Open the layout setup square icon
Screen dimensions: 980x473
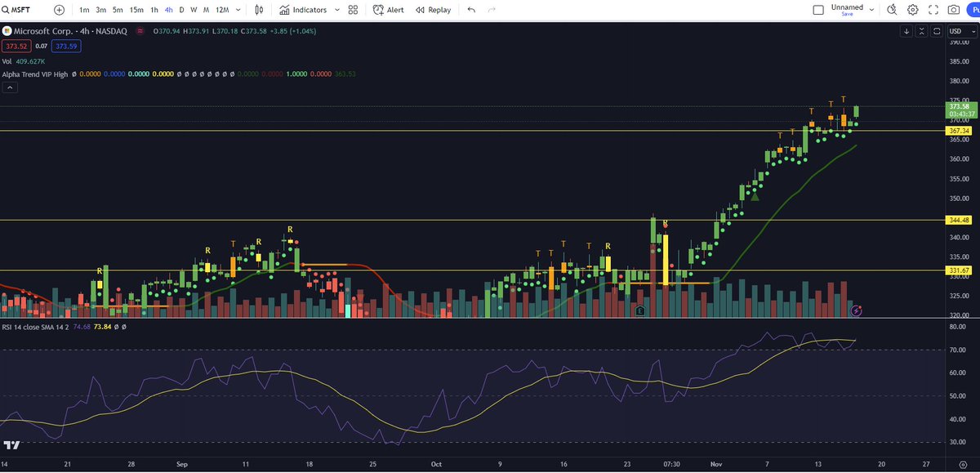point(819,10)
